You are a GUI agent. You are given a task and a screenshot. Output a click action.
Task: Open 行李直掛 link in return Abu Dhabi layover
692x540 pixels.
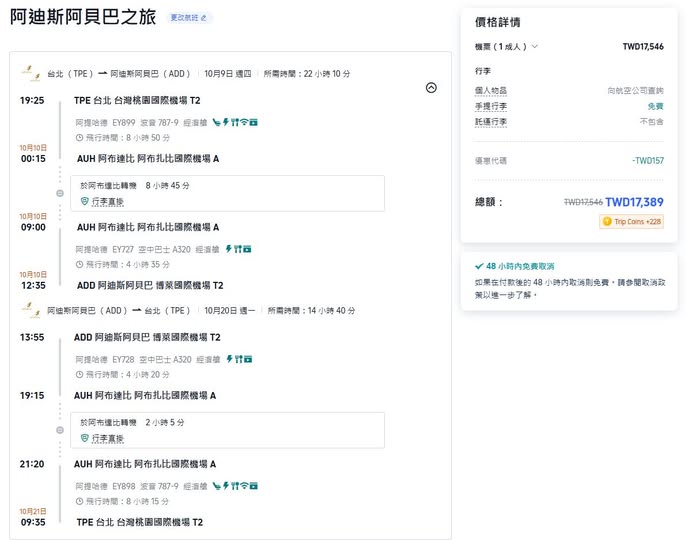(x=107, y=438)
